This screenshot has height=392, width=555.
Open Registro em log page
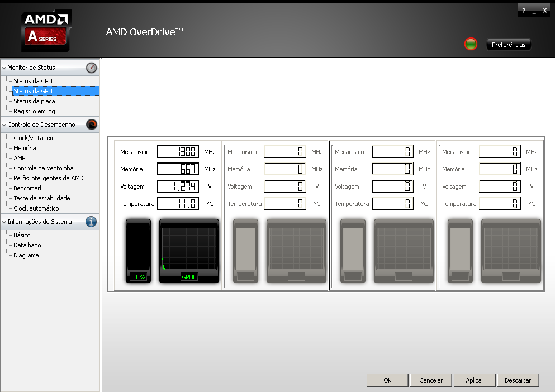(34, 111)
